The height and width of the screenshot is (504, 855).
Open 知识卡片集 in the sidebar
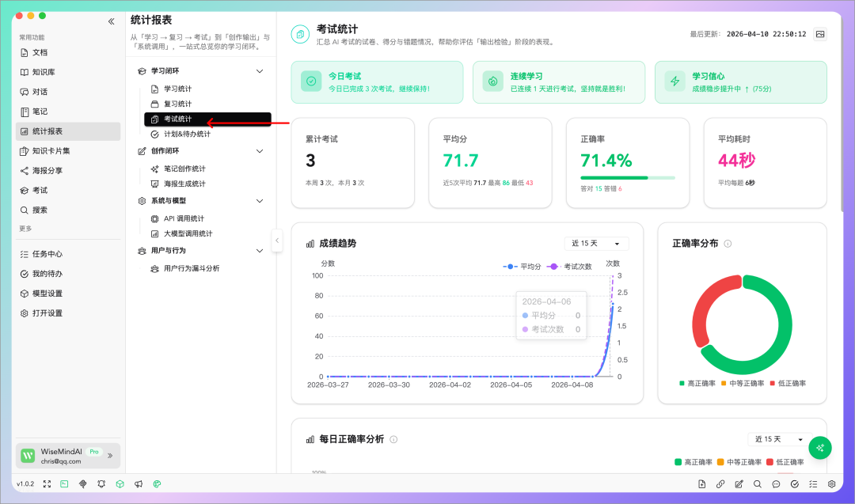(68, 151)
